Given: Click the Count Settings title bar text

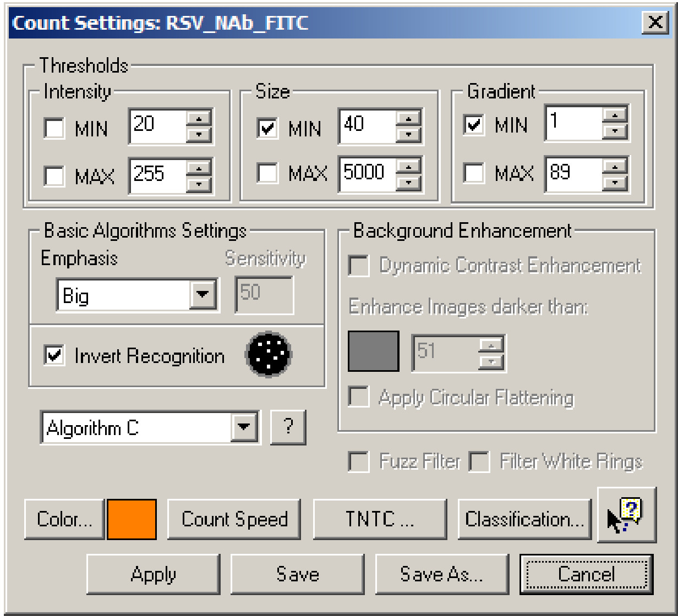Looking at the screenshot, I should pyautogui.click(x=160, y=24).
